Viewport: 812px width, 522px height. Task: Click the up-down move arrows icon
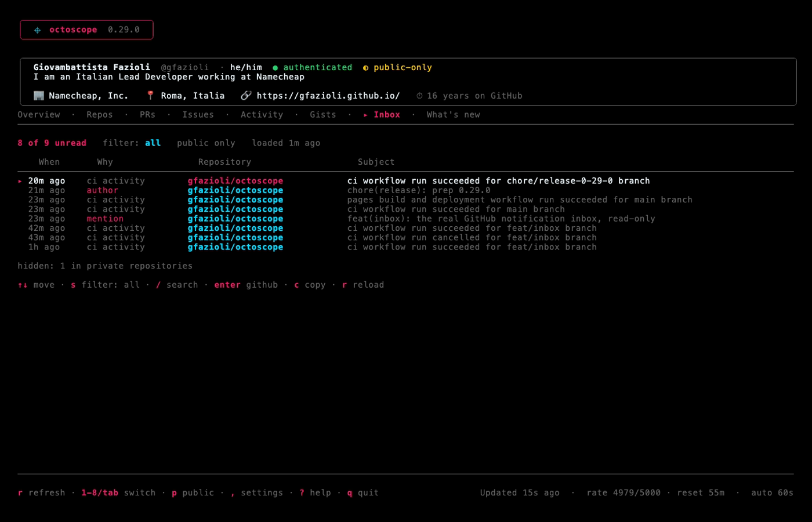(23, 285)
